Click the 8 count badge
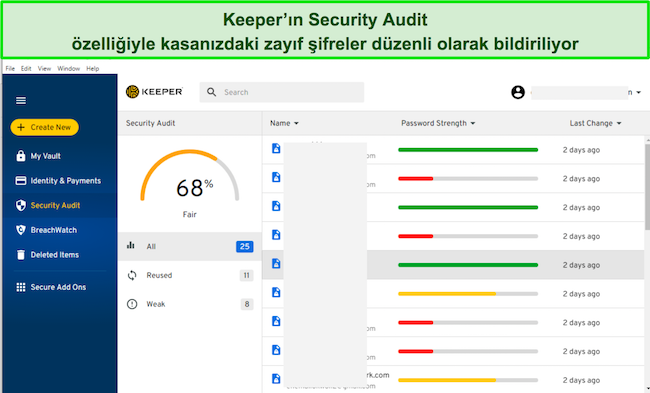Viewport: 650px width, 393px height. pyautogui.click(x=247, y=304)
